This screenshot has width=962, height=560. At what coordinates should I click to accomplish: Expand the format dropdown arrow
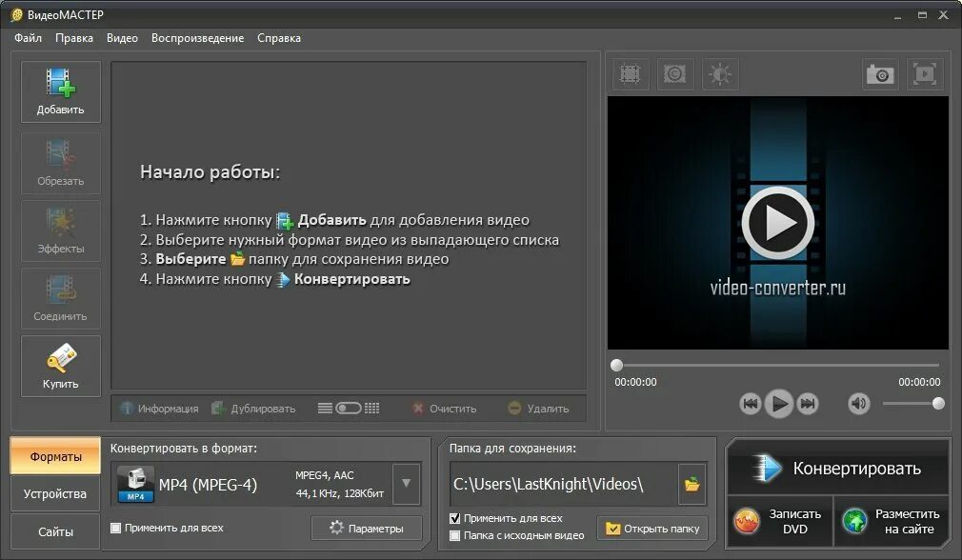pos(406,483)
